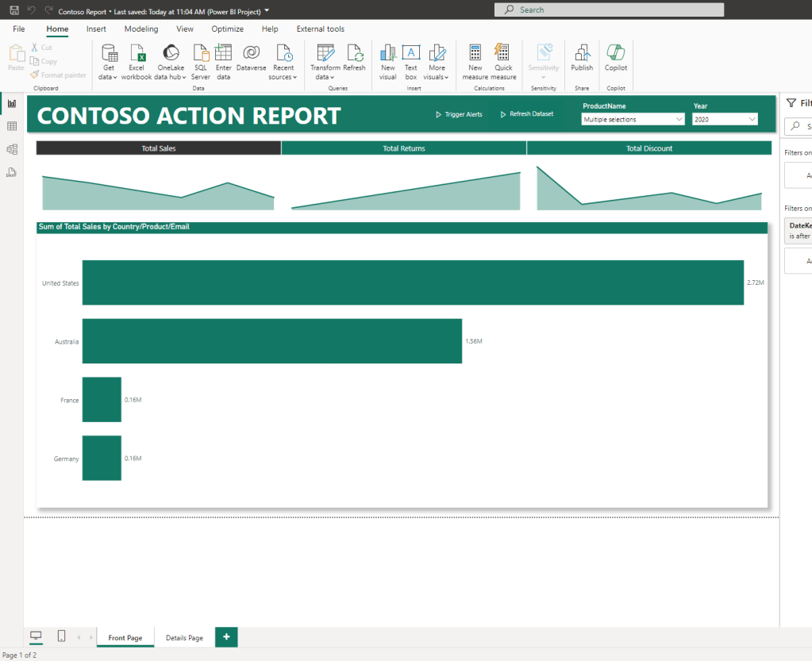Image resolution: width=812 pixels, height=661 pixels.
Task: Click the Trigger Alerts button
Action: (x=459, y=114)
